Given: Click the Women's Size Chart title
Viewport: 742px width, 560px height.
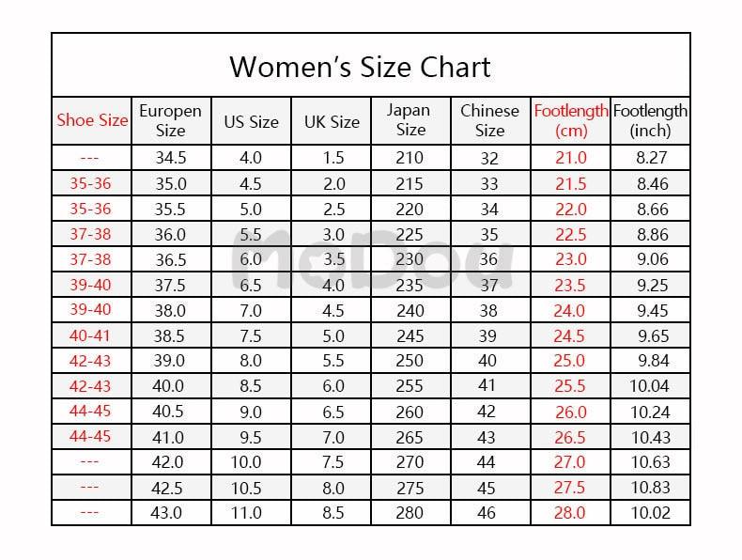Looking at the screenshot, I should pos(360,67).
